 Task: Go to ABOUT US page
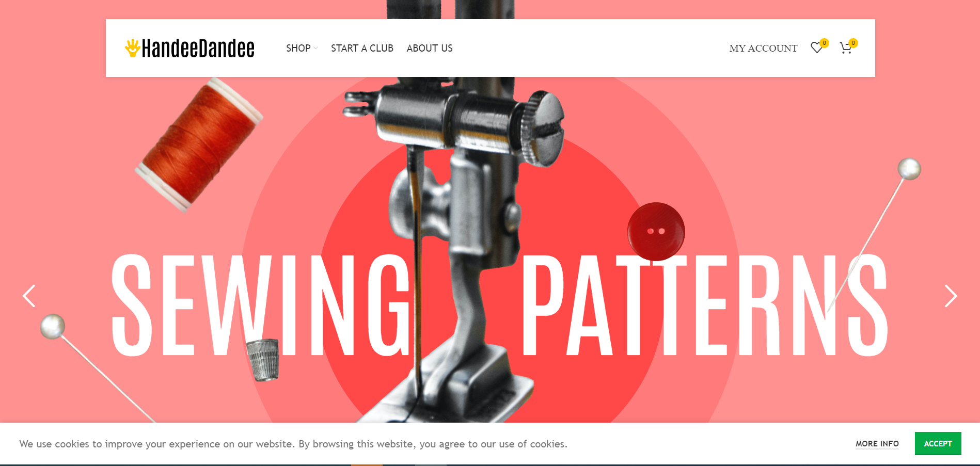coord(430,48)
